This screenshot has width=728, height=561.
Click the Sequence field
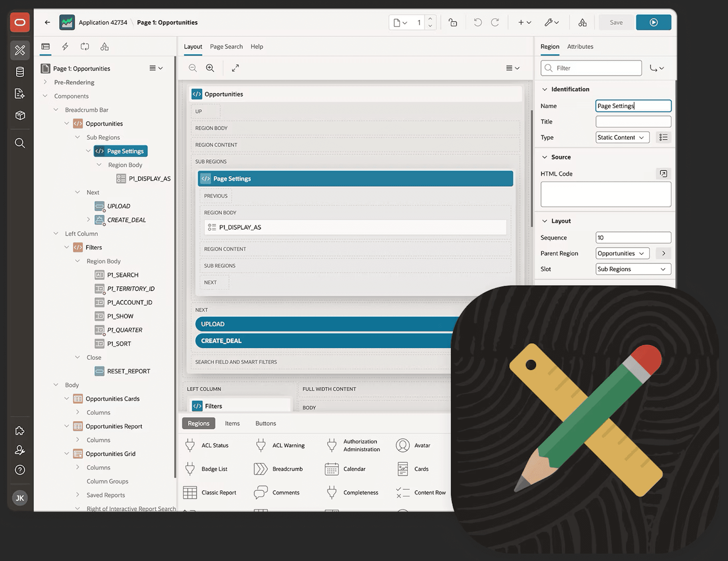tap(633, 237)
